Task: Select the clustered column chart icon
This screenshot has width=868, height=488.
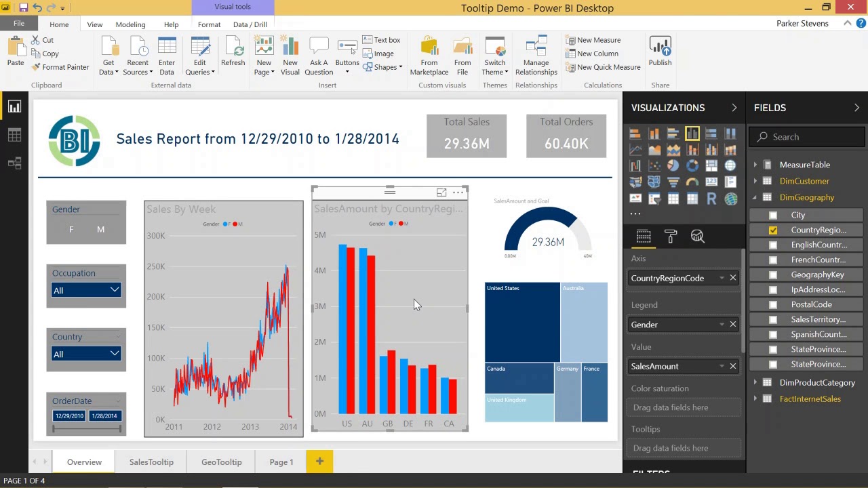Action: pos(692,134)
